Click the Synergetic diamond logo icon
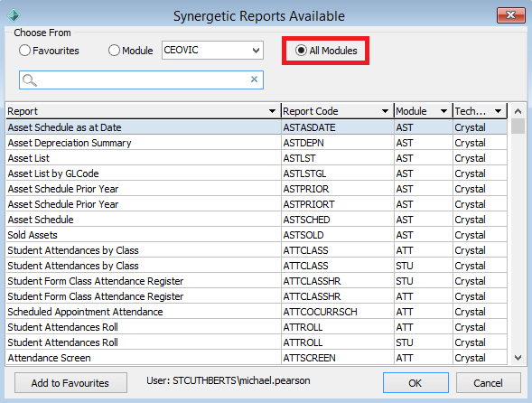Viewport: 532px width, 403px height. 14,15
